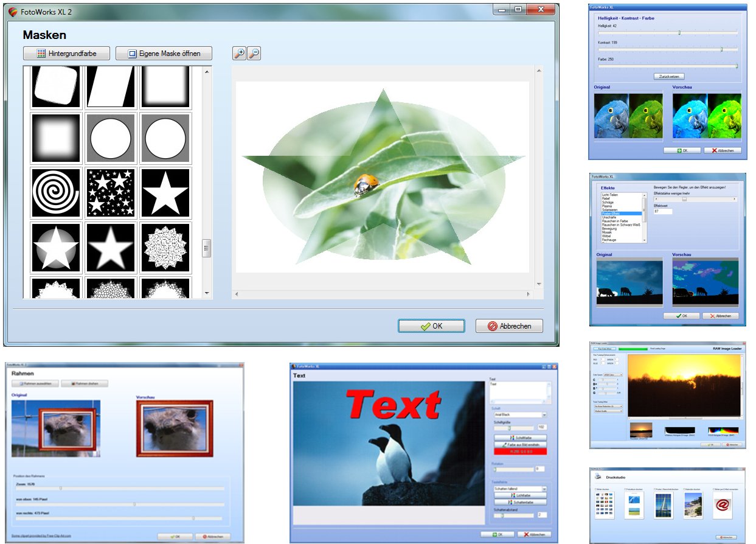Click Abbrechen in the Effekte window

coord(721,316)
